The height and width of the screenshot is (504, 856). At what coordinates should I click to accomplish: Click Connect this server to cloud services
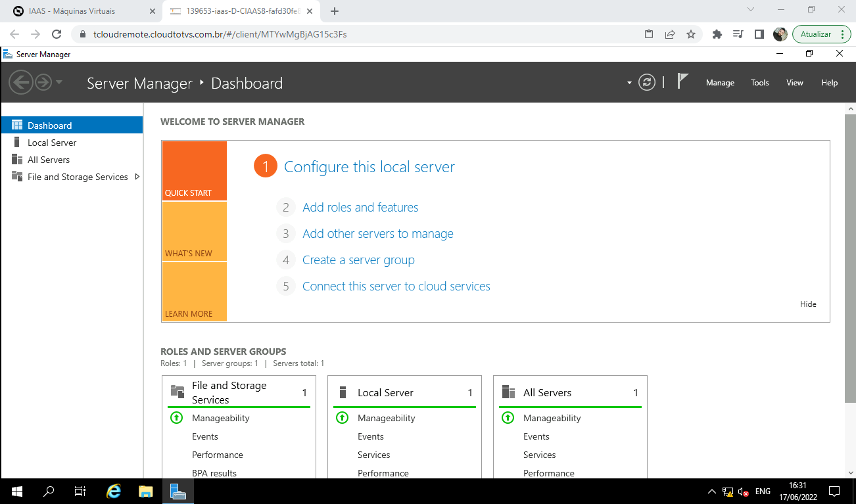(x=396, y=286)
